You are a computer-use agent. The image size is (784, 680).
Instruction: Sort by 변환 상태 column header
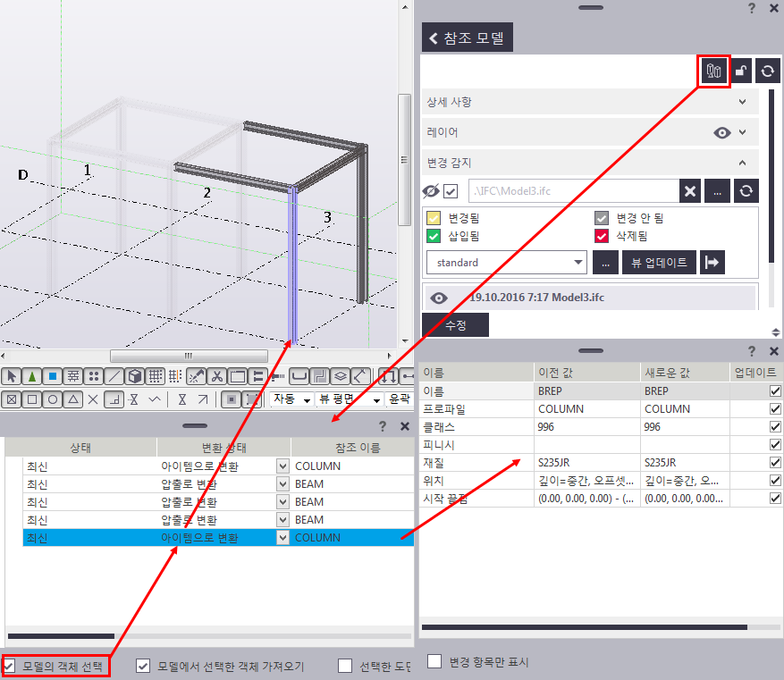pyautogui.click(x=223, y=448)
